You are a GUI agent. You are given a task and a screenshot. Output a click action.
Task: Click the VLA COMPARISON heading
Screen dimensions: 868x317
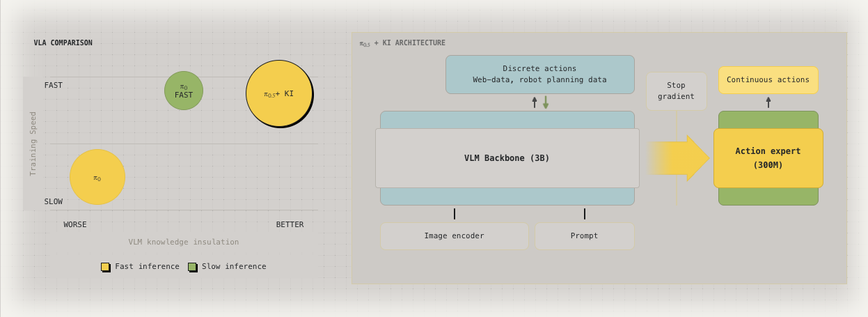pyautogui.click(x=63, y=43)
